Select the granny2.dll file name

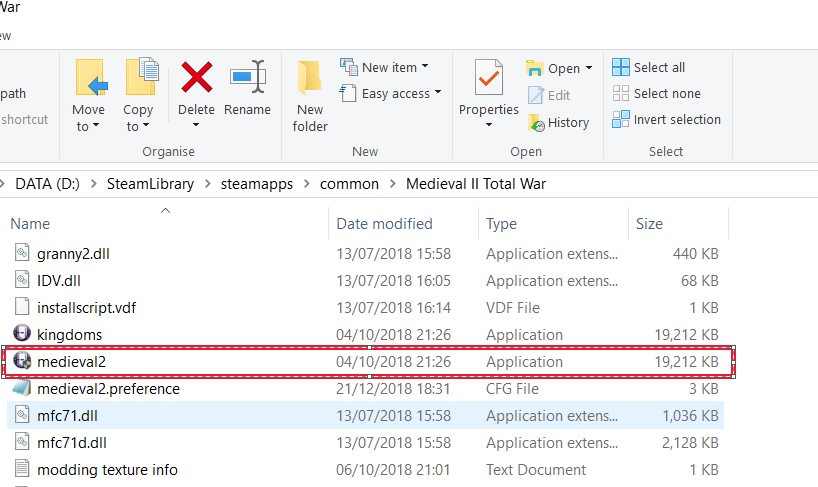pos(74,254)
